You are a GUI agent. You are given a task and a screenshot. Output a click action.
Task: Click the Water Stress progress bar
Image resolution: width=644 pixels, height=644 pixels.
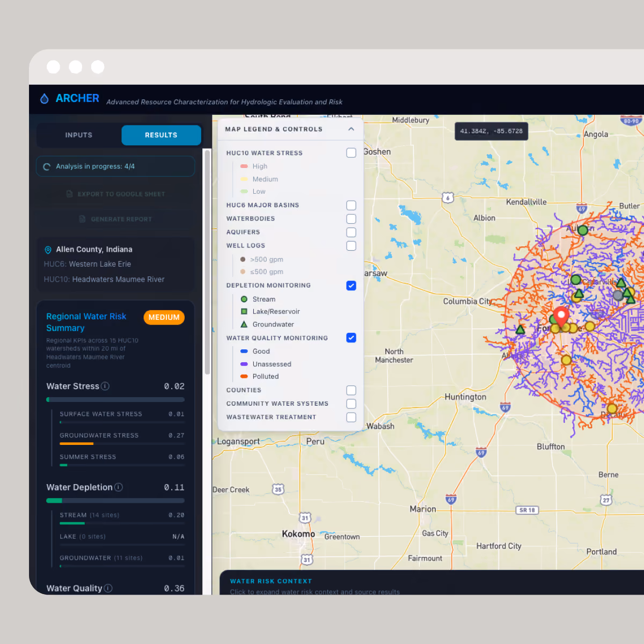115,400
